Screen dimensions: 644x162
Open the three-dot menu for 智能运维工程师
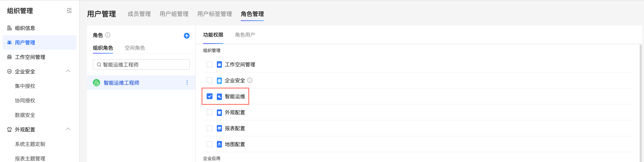tap(187, 83)
